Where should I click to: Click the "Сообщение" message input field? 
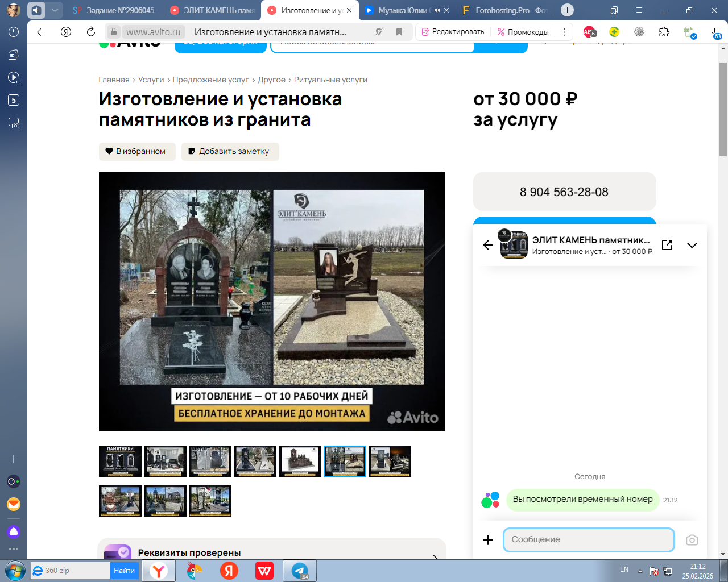[x=589, y=539]
